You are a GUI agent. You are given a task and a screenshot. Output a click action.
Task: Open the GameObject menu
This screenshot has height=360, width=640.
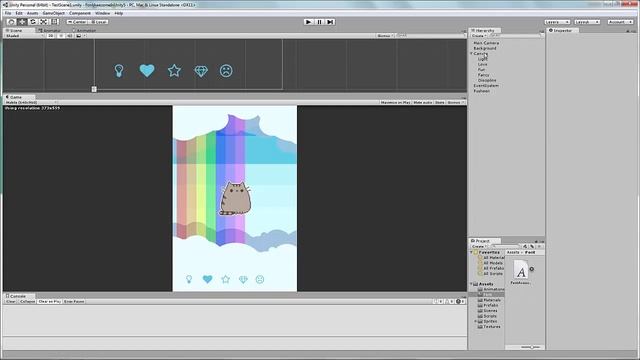pos(53,13)
